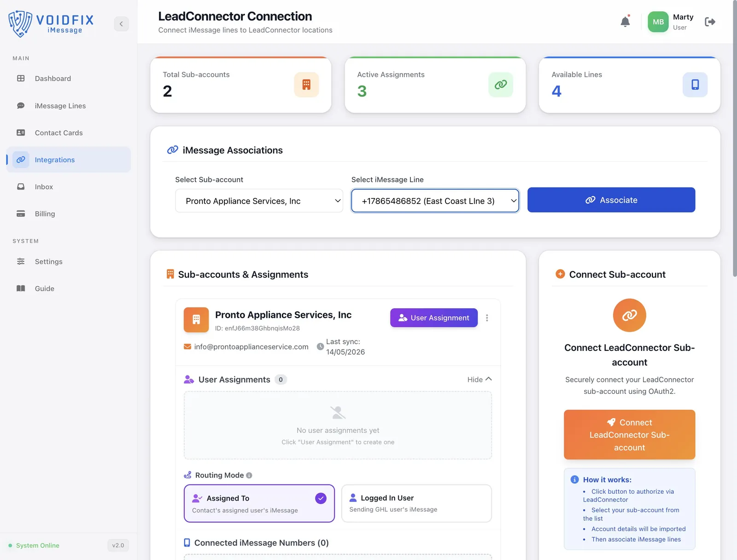Hide the User Assignments section

480,379
